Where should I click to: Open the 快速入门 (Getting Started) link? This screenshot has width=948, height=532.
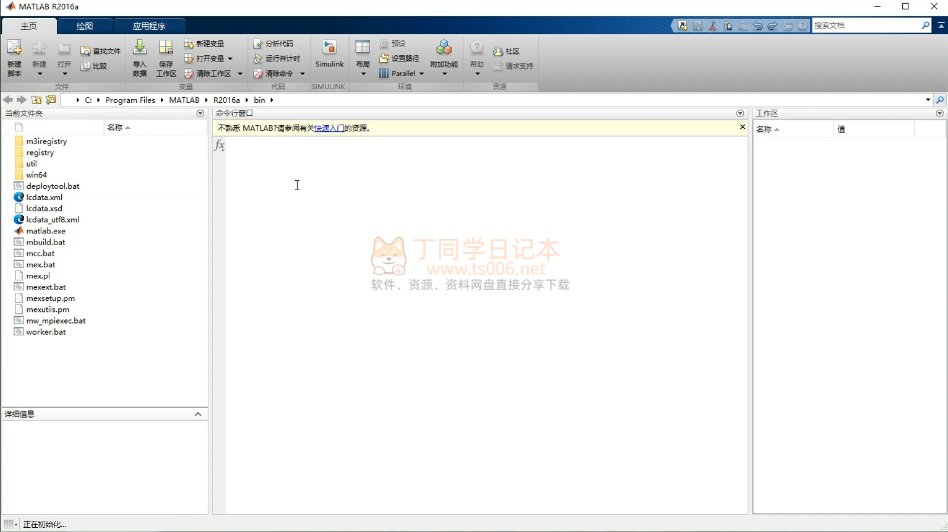(x=330, y=128)
